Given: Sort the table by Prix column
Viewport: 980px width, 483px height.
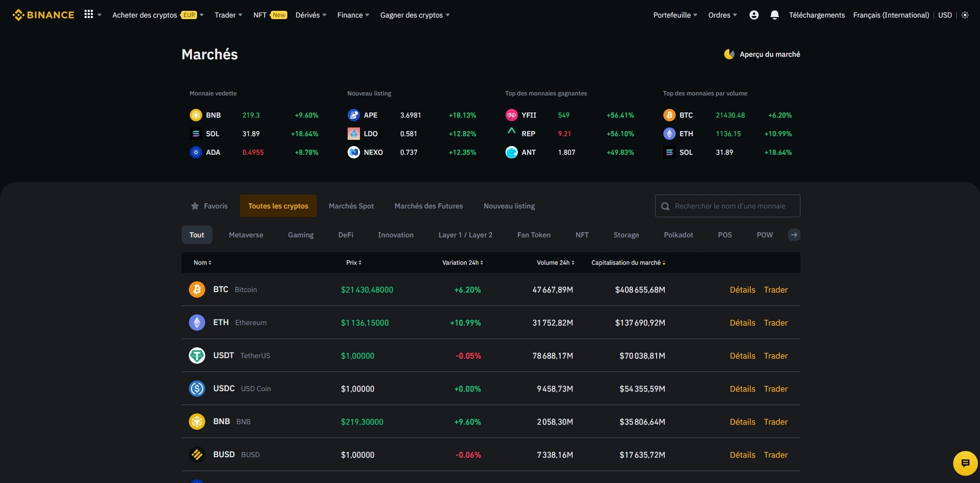Looking at the screenshot, I should point(354,263).
